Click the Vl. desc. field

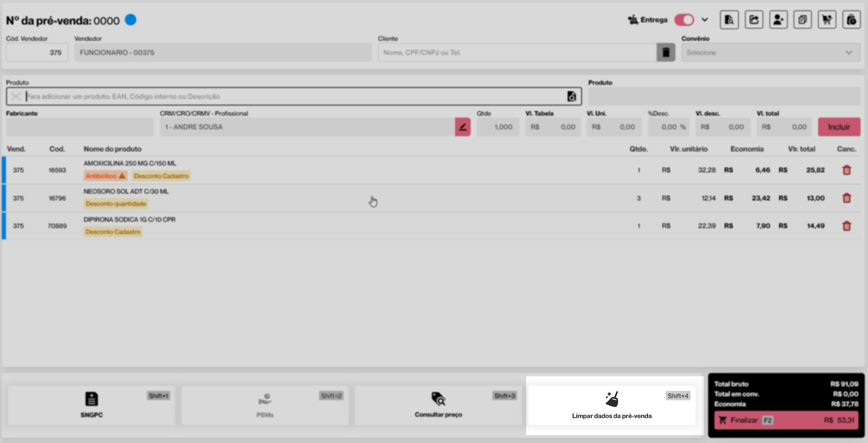723,127
